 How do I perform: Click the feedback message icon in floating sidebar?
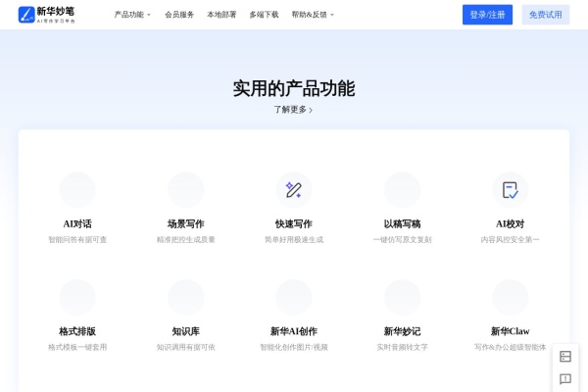coord(565,379)
